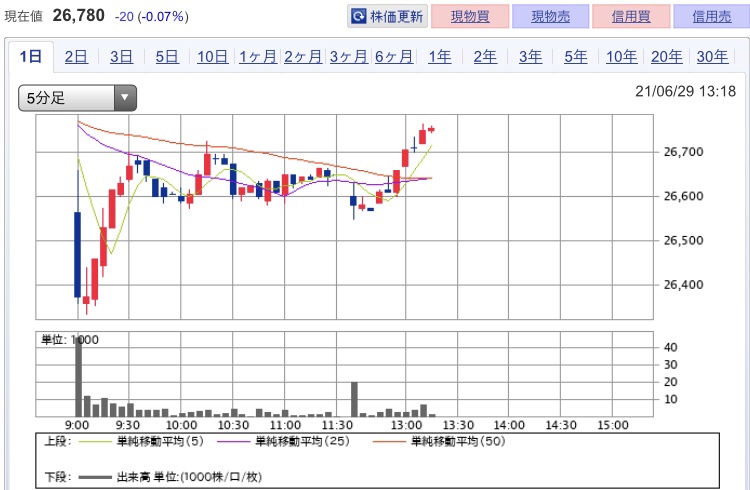Click the latest red candlestick on the chart
This screenshot has width=750, height=490.
point(431,129)
